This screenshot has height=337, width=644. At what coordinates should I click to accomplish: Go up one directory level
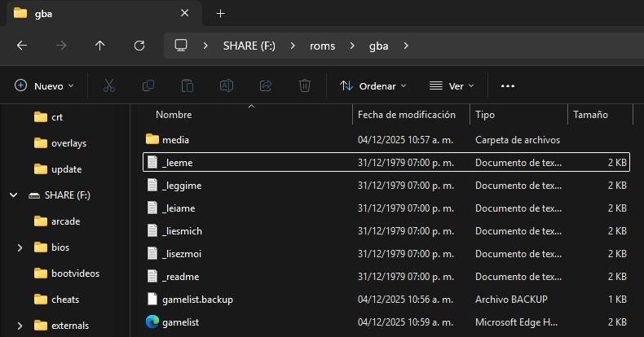(x=100, y=46)
